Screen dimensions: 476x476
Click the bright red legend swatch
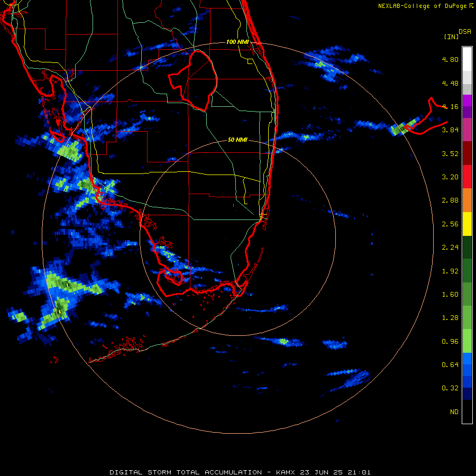click(467, 177)
